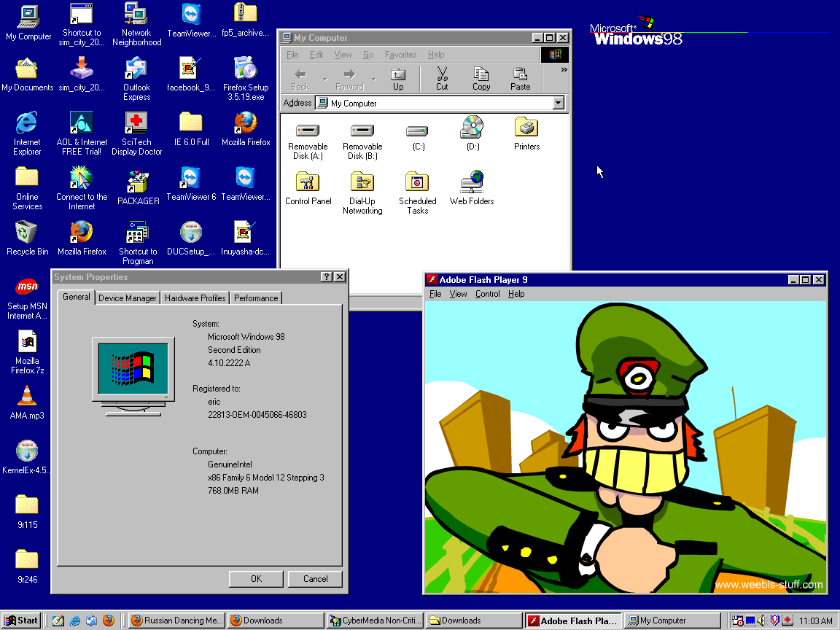Select the TeamViewer 6 desktop icon

[191, 184]
